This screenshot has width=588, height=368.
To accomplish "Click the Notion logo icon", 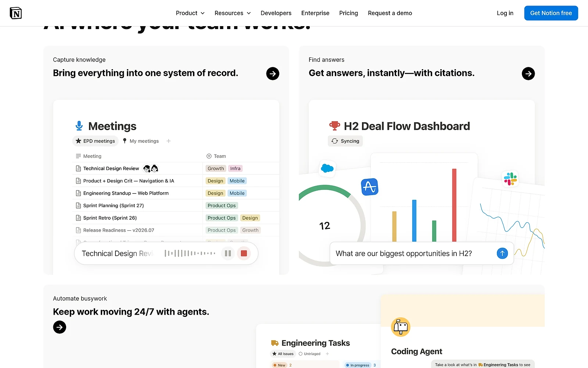I will click(x=15, y=13).
